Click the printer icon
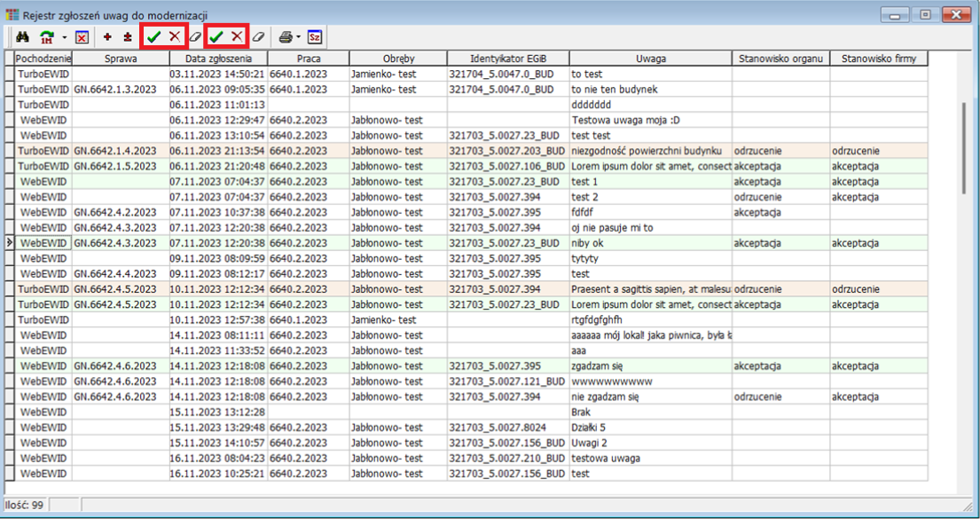The height and width of the screenshot is (519, 980). coord(286,37)
